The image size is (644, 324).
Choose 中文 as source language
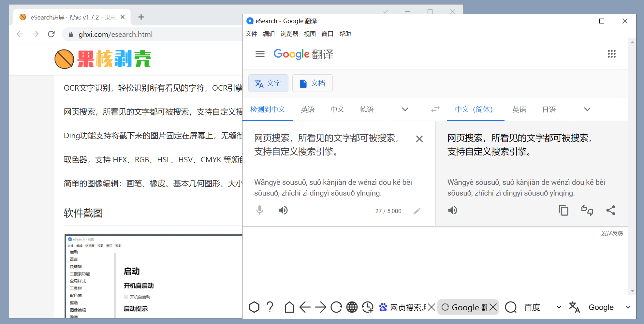(x=337, y=109)
